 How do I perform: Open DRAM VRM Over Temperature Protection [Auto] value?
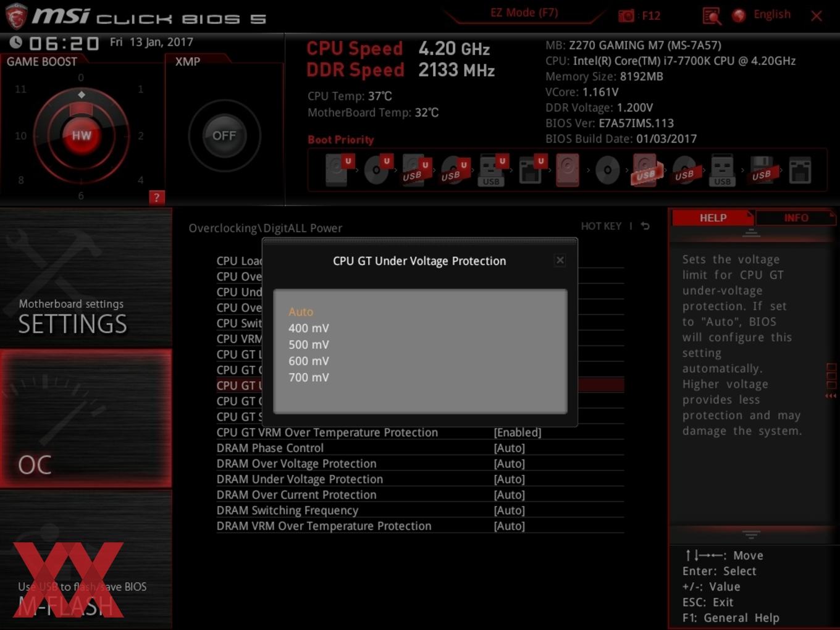tap(510, 526)
